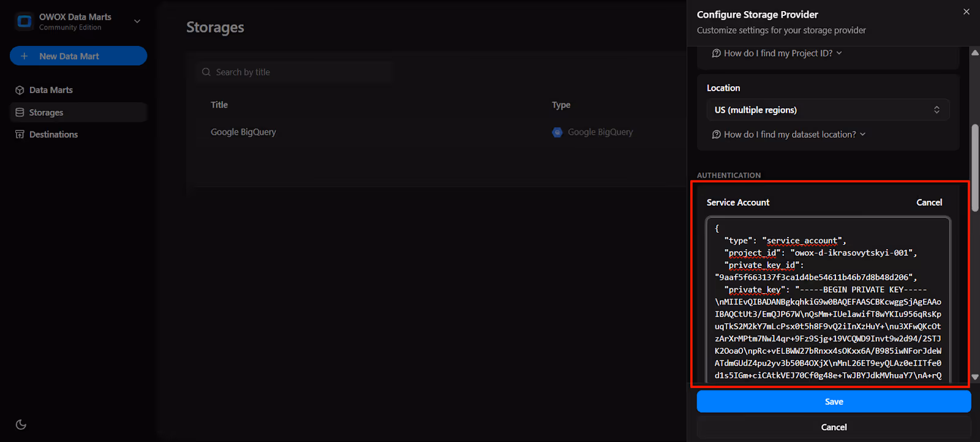This screenshot has height=442, width=980.
Task: Expand the OWOX Data Marts workspace chevron
Action: [x=137, y=21]
